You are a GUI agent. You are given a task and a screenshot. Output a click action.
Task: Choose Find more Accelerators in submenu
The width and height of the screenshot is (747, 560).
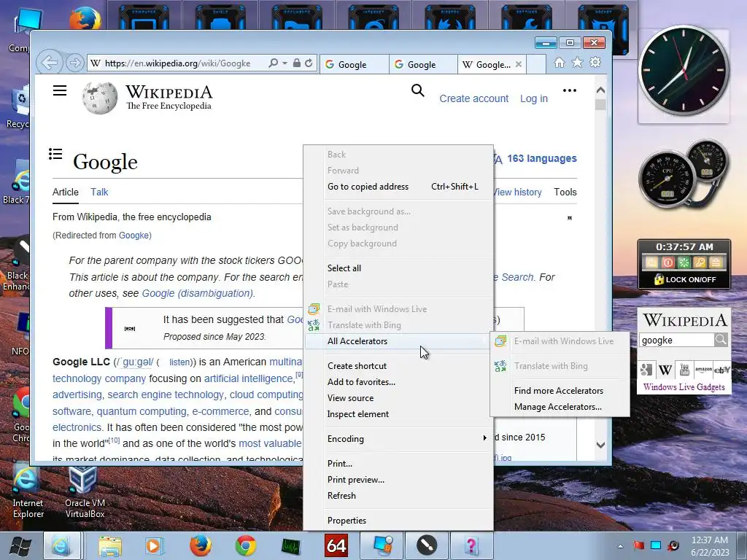(x=560, y=391)
